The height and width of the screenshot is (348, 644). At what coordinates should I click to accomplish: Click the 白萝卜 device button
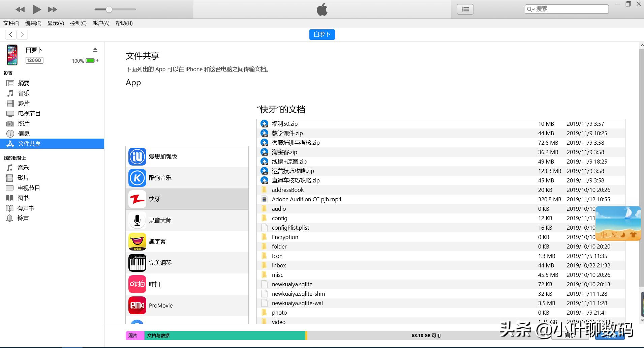coord(322,34)
